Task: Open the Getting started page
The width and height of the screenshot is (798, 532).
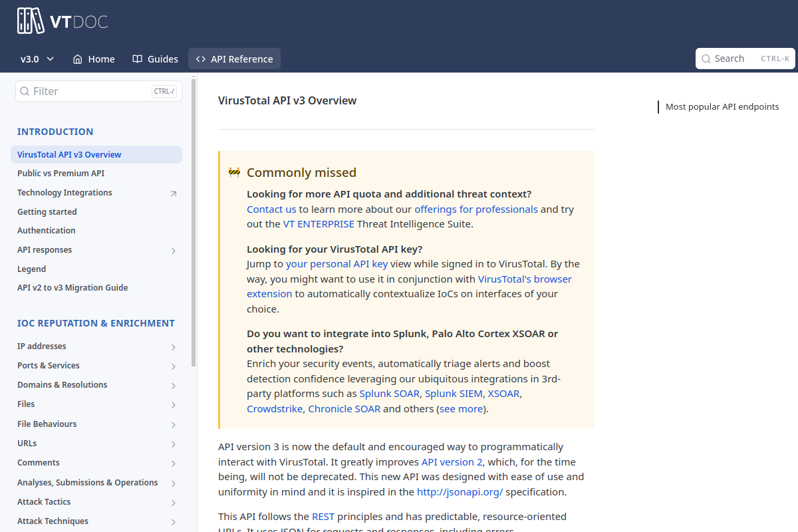Action: [96, 211]
